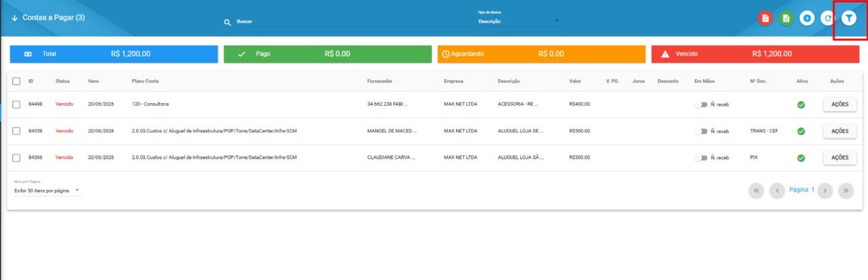Sort by ID column header
868x280 pixels.
(x=31, y=81)
